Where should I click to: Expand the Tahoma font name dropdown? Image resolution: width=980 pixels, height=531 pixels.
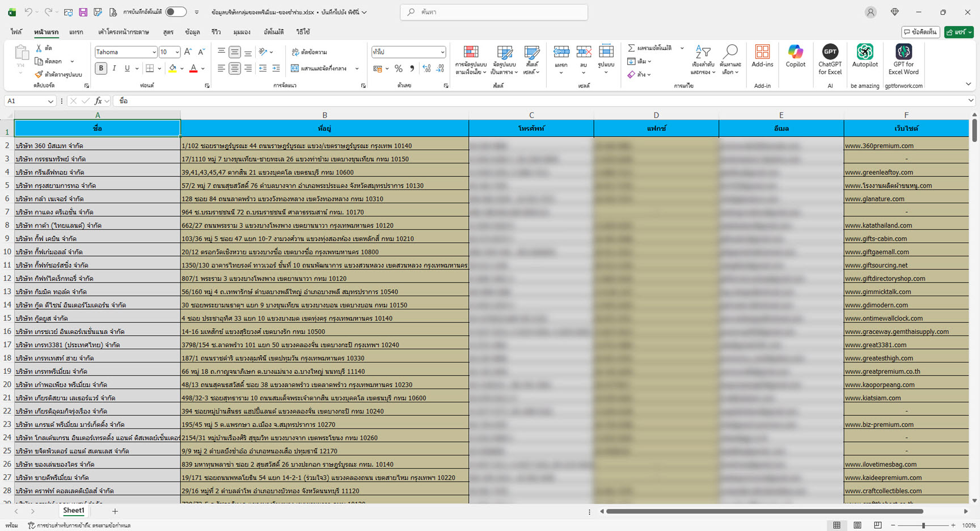(154, 52)
